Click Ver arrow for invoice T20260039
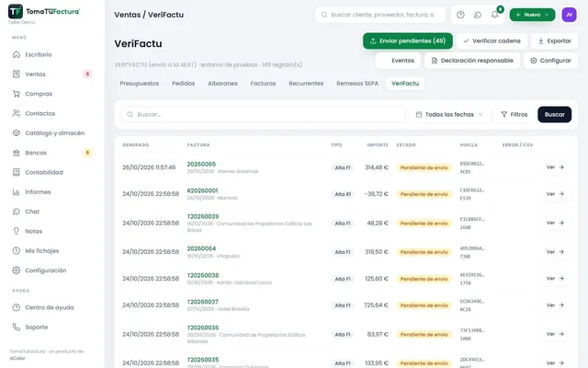The height and width of the screenshot is (368, 588). (x=555, y=223)
